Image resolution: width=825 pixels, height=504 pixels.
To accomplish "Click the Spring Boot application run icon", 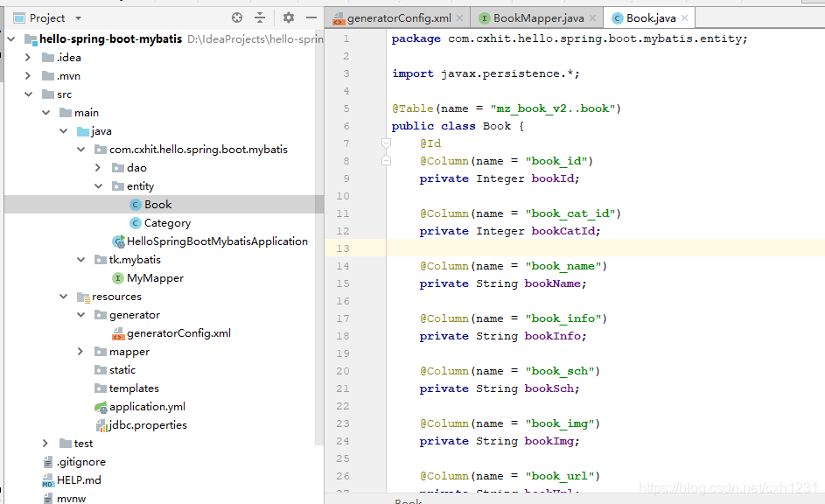I will (118, 241).
